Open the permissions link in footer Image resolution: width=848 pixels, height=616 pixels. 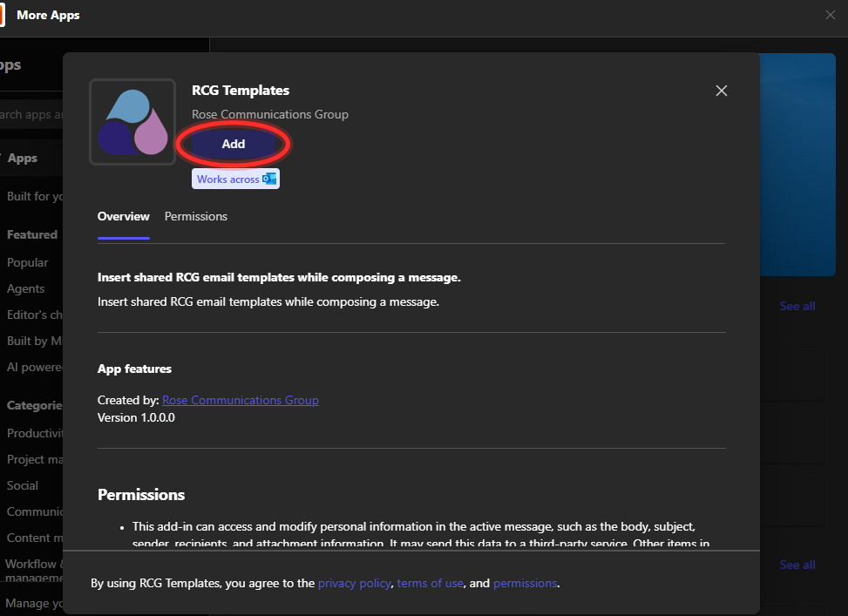(x=526, y=583)
